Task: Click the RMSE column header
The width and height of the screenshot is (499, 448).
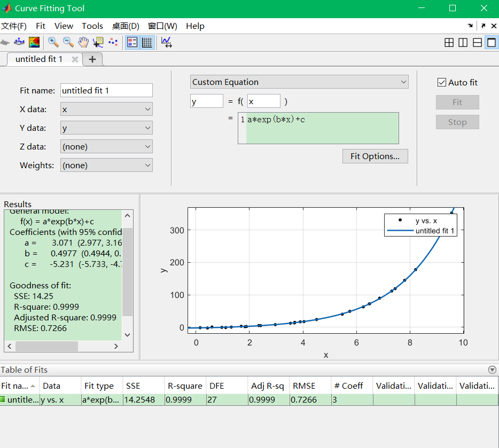Action: 310,386
